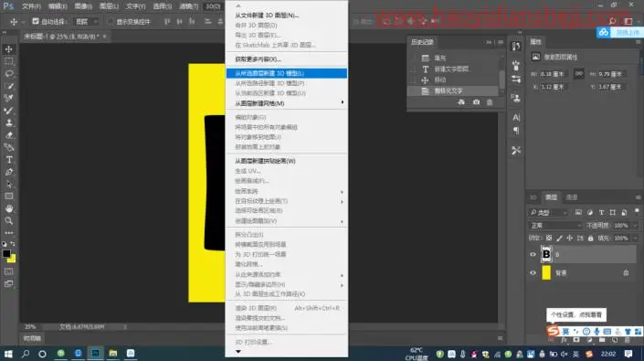Select the Horizontal Type tool
Image resolution: width=644 pixels, height=361 pixels.
pos(8,160)
